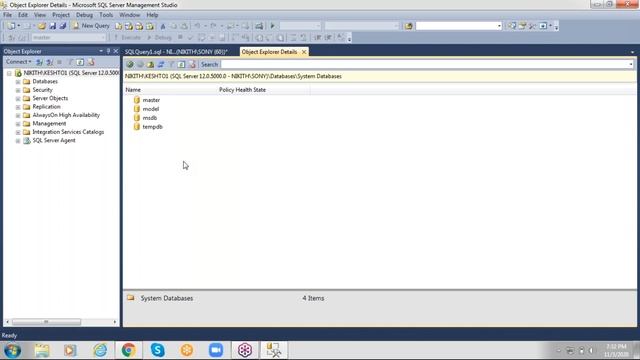640x360 pixels.
Task: Open Skype from the taskbar
Action: (x=158, y=350)
